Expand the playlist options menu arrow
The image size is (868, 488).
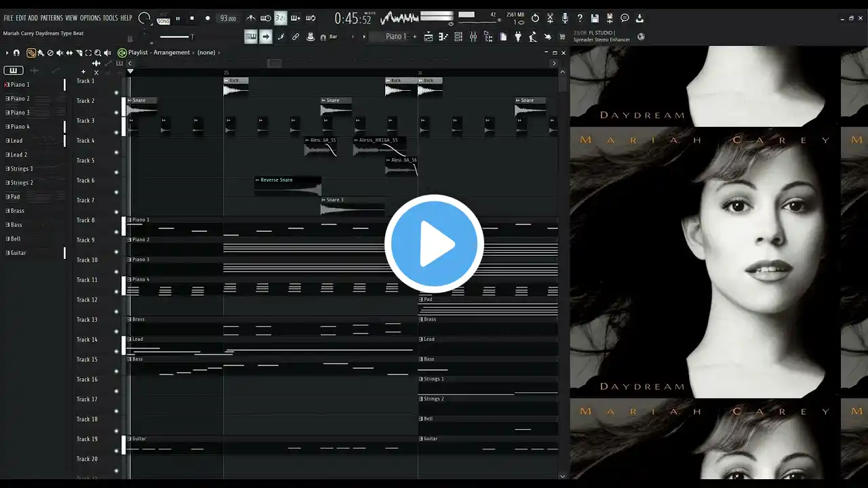pyautogui.click(x=6, y=53)
